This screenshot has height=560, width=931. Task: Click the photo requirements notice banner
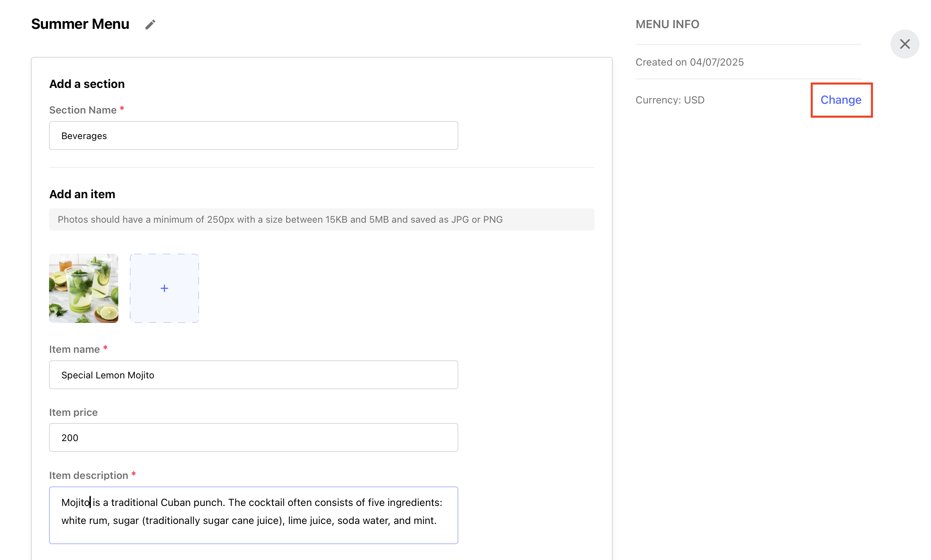point(321,219)
